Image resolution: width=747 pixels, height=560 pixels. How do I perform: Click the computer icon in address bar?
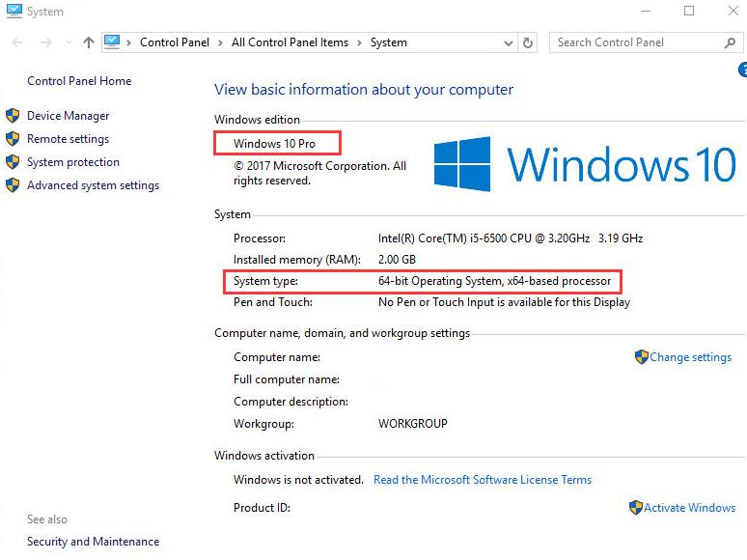point(112,42)
